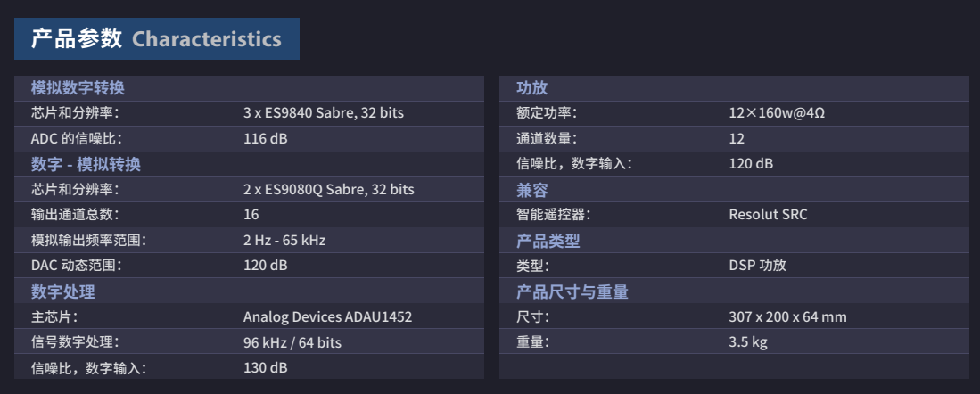The height and width of the screenshot is (394, 980).
Task: Click the Resolut SRC remote controller text
Action: [x=768, y=215]
